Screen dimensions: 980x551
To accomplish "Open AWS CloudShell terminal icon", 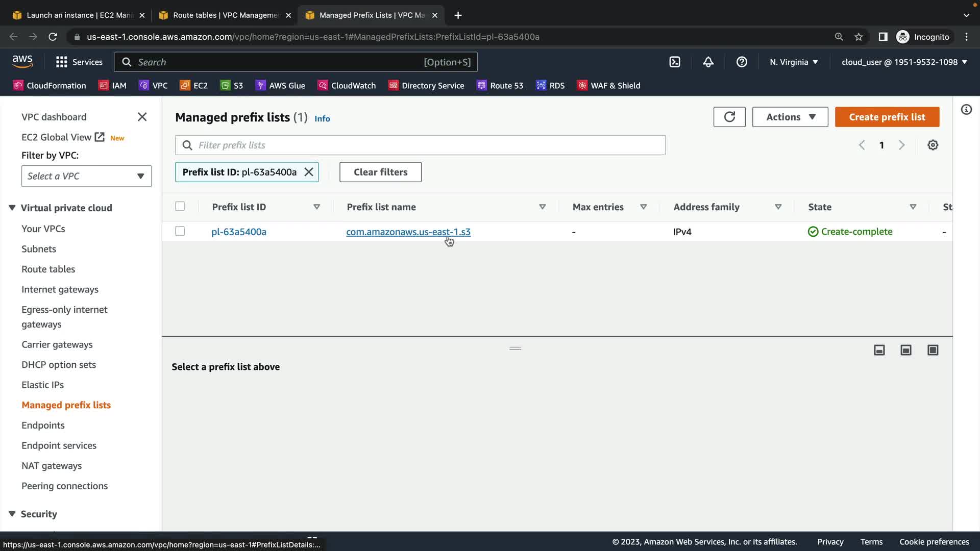I will (x=675, y=62).
